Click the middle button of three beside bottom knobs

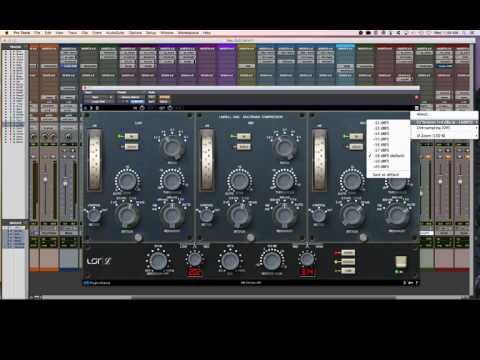pos(348,262)
